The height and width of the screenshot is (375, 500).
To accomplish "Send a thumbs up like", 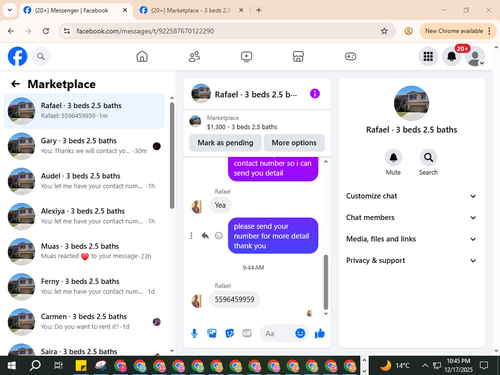I will click(320, 333).
